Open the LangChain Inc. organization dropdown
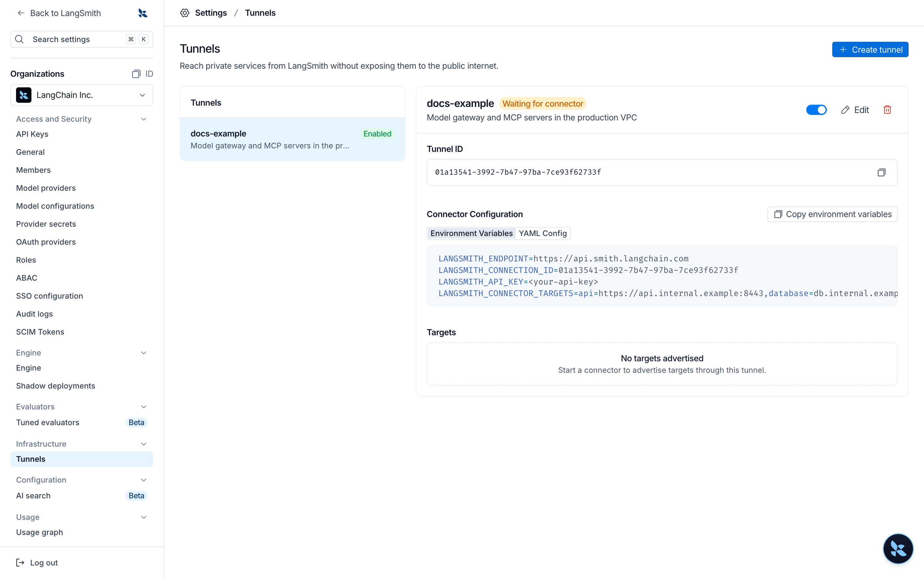Image resolution: width=924 pixels, height=578 pixels. click(x=82, y=95)
